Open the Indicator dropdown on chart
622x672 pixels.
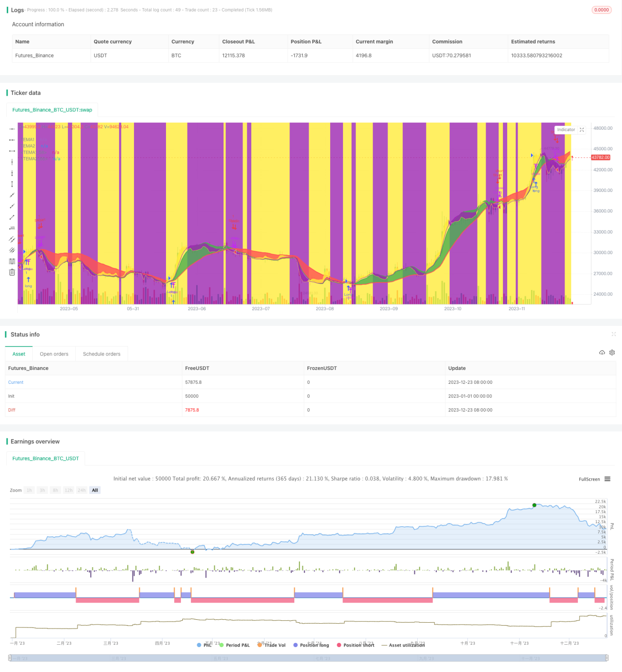point(566,130)
